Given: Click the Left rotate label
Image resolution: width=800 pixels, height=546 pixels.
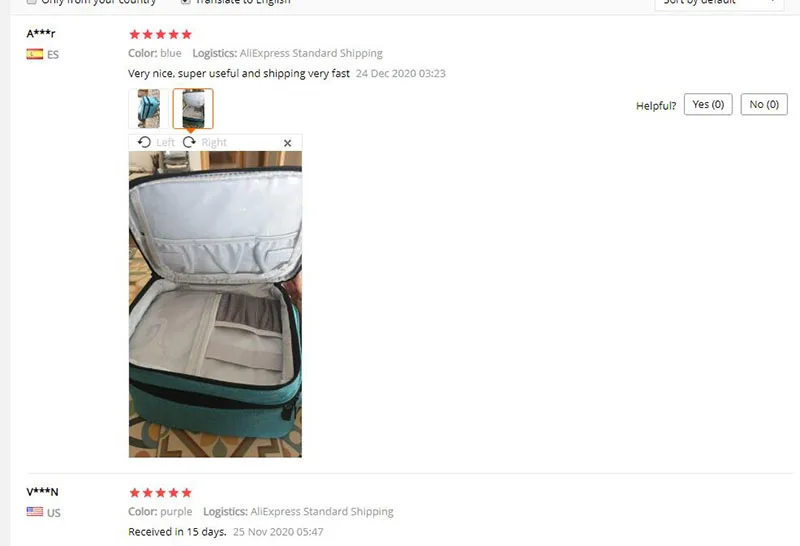Looking at the screenshot, I should pos(165,142).
